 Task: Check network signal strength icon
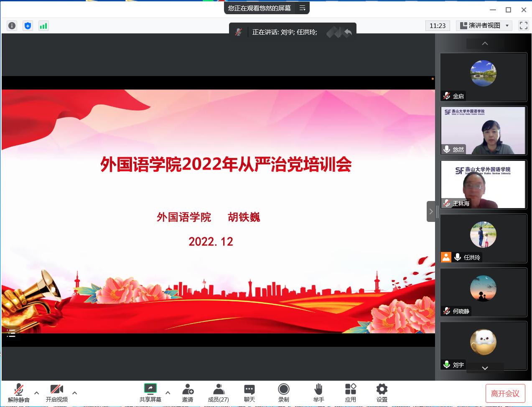(43, 26)
